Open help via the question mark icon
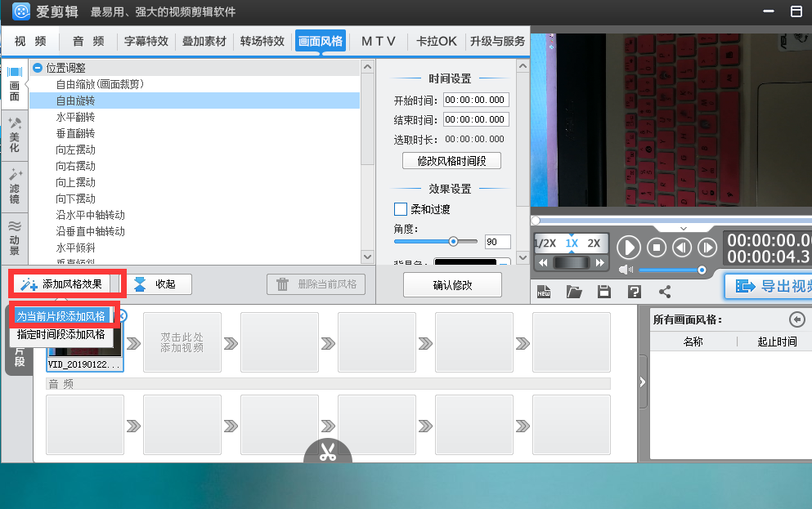 point(633,291)
